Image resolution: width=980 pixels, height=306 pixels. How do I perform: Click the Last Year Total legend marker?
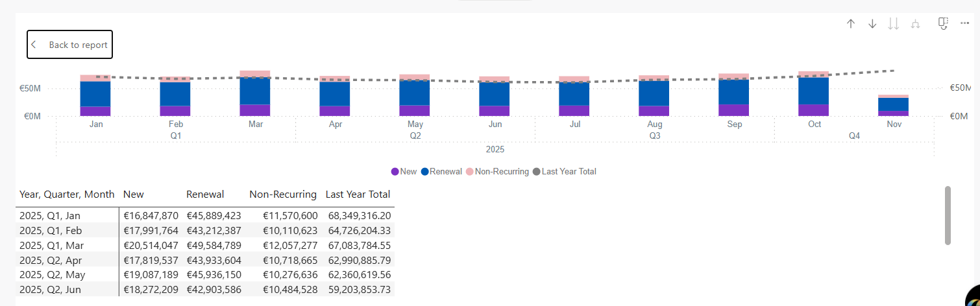pyautogui.click(x=536, y=172)
